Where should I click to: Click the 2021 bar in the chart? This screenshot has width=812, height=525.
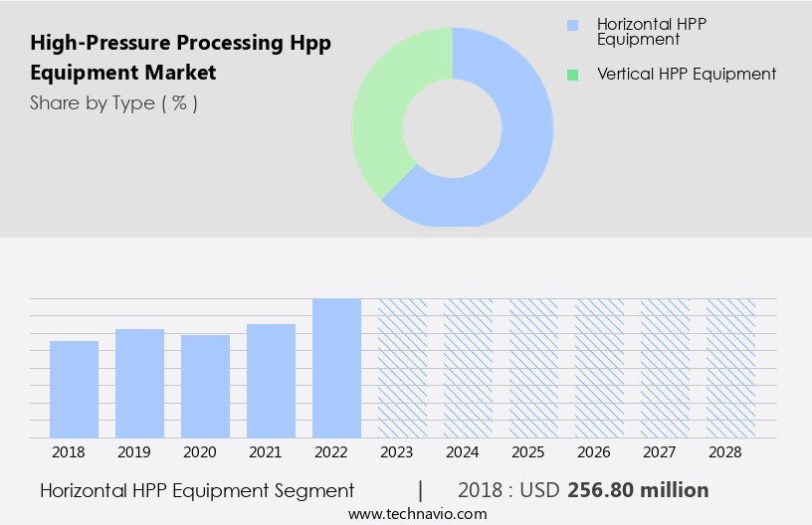[x=272, y=381]
